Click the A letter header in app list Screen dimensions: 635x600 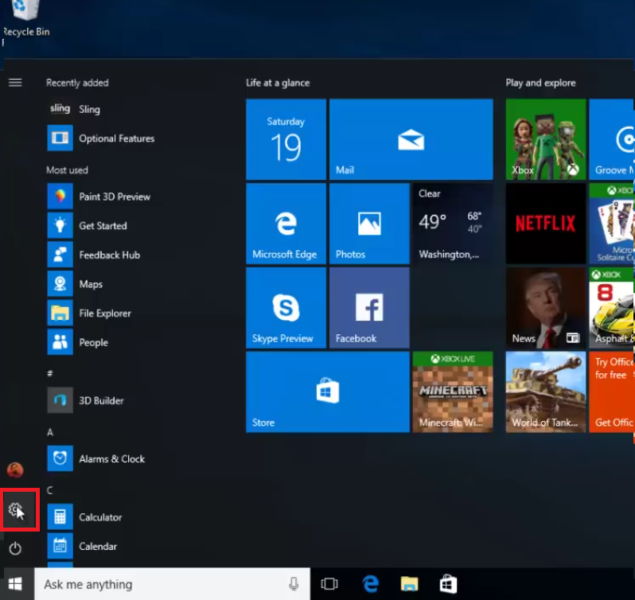[50, 432]
